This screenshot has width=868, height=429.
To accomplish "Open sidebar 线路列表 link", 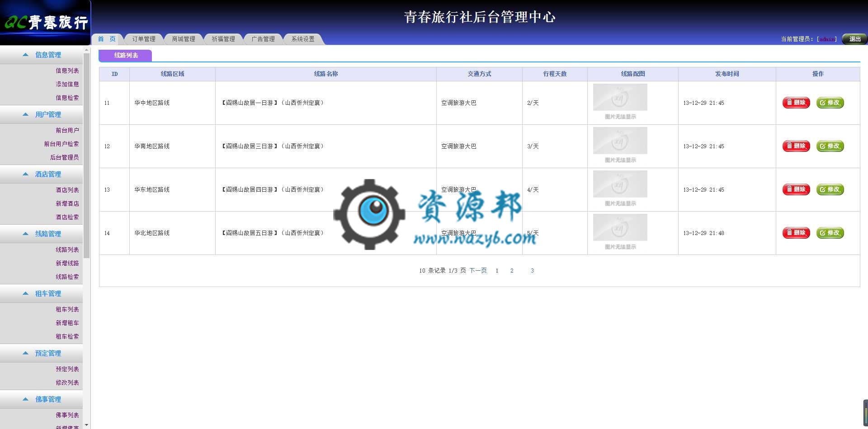I will 67,250.
